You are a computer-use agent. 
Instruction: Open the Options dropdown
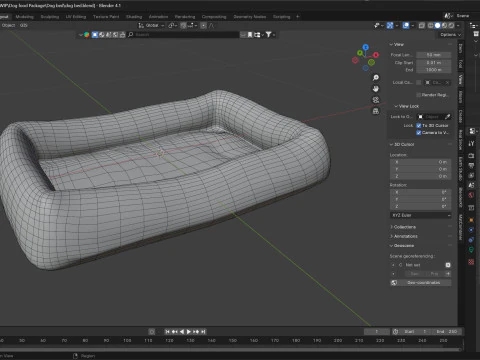click(450, 35)
